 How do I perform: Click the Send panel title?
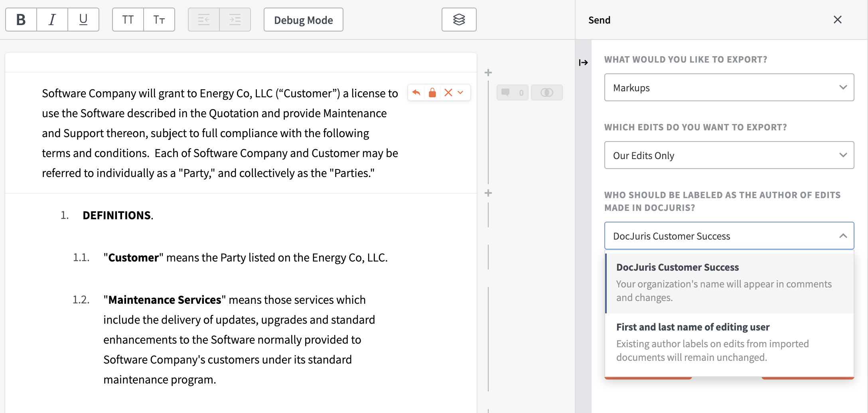click(x=599, y=20)
